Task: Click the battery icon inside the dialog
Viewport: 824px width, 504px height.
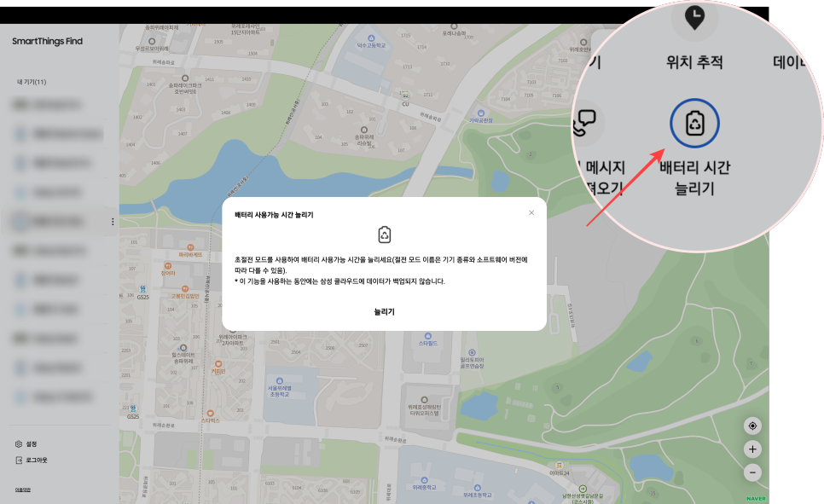Action: (385, 235)
